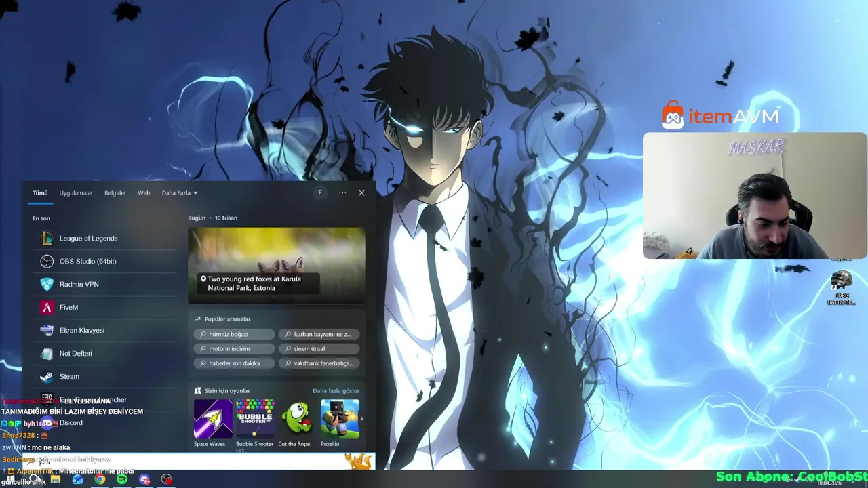The height and width of the screenshot is (488, 868).
Task: Search popular term motorin indirim
Action: pyautogui.click(x=234, y=348)
